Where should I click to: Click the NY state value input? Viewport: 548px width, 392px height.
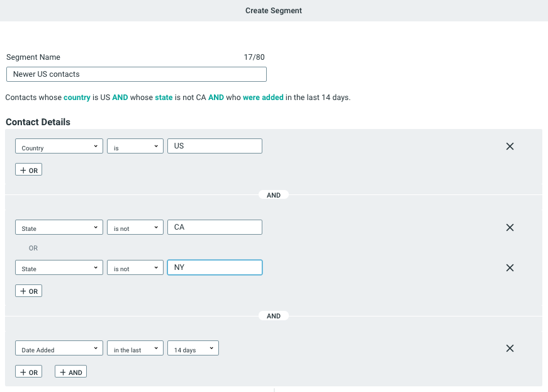(x=215, y=267)
